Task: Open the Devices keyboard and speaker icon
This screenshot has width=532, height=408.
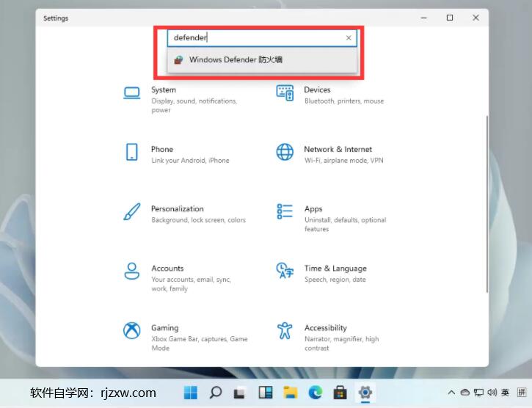Action: click(285, 93)
